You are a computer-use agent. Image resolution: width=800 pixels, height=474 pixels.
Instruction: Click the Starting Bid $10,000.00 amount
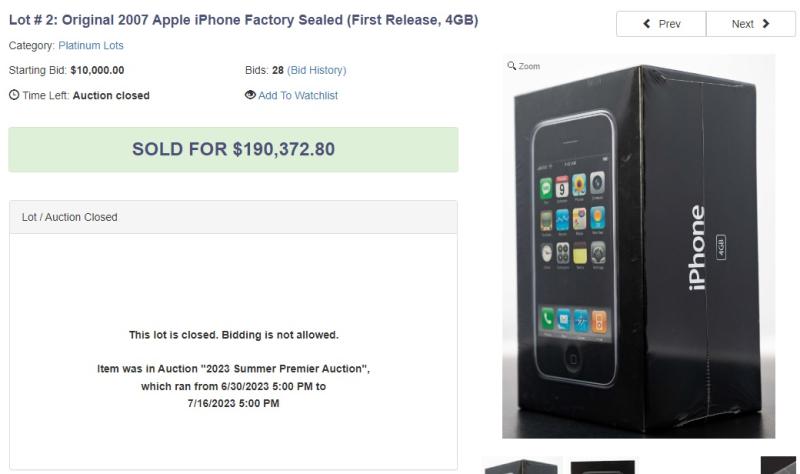point(97,70)
